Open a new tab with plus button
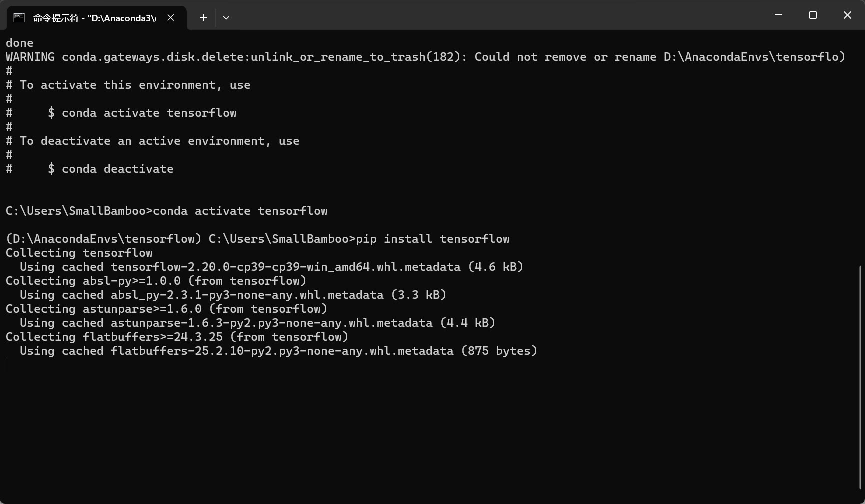Viewport: 865px width, 504px height. pyautogui.click(x=203, y=18)
